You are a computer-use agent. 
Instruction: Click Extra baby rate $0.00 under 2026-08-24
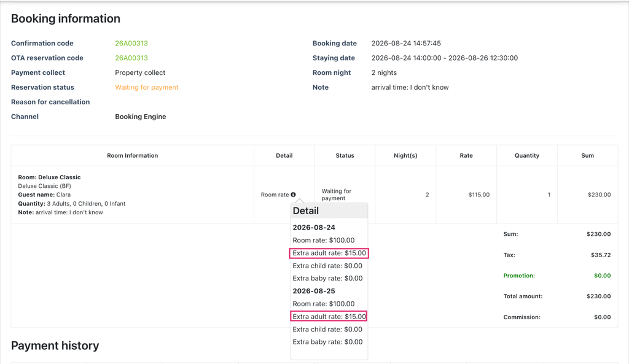pos(328,278)
